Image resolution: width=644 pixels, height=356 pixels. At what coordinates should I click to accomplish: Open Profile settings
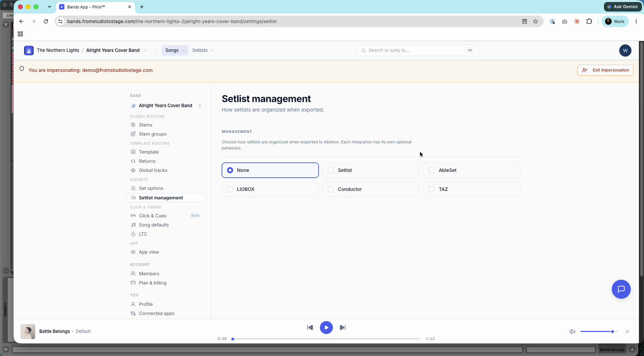click(x=166, y=304)
